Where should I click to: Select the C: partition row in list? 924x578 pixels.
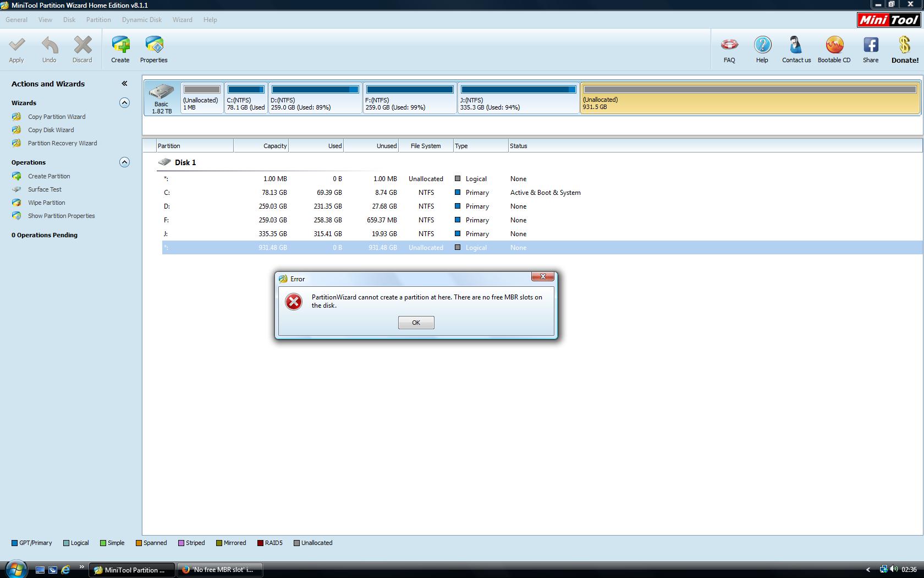click(x=542, y=193)
